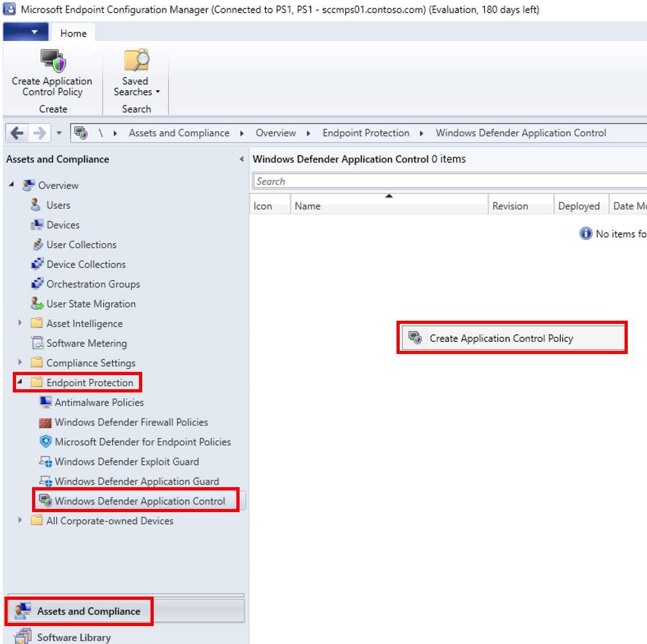Expand All Corporate-owned Devices node
This screenshot has height=644, width=647.
[19, 520]
